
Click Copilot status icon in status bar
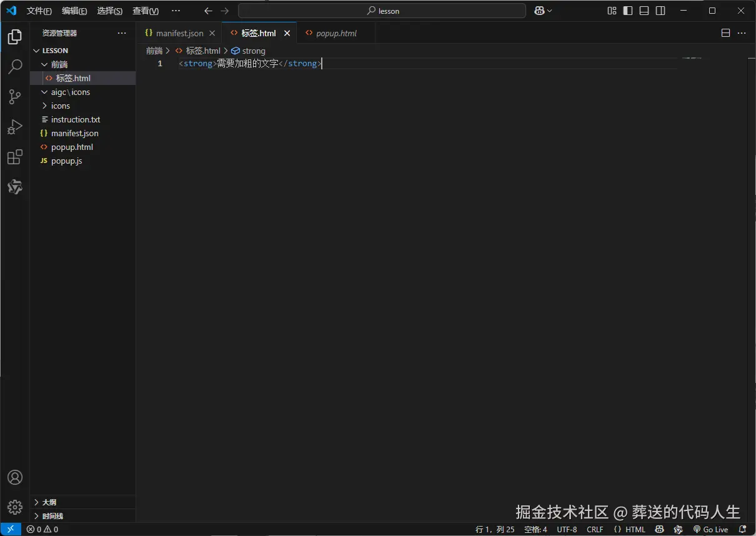coord(659,529)
